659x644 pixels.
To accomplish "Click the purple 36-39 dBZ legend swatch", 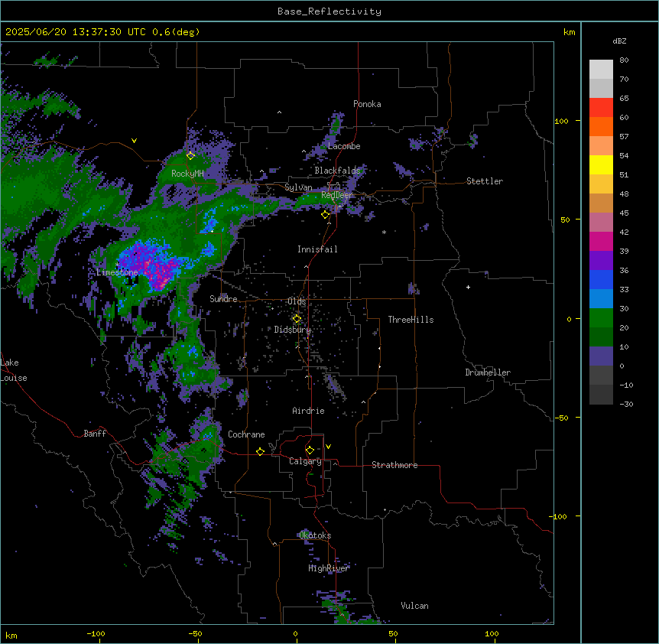I will pos(601,261).
